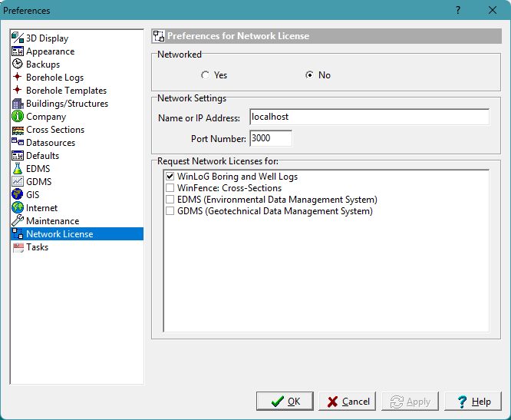
Task: Click the Internet globe icon
Action: tap(18, 208)
